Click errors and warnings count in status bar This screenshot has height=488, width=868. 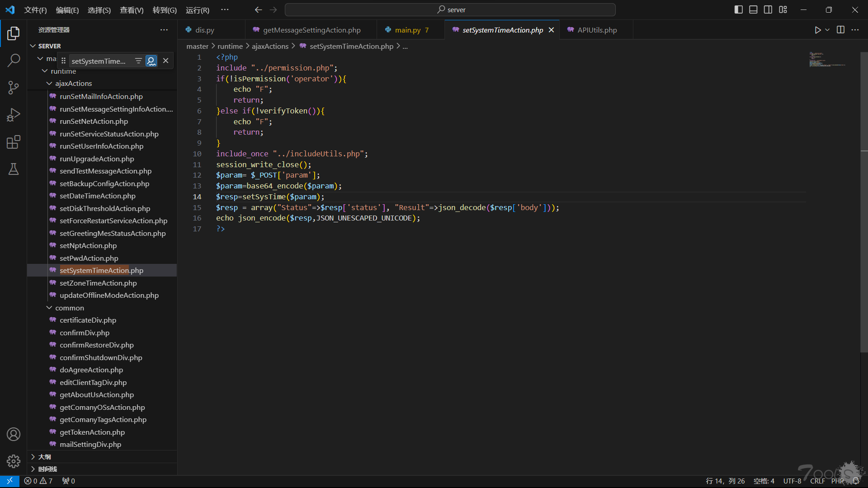[x=38, y=481]
